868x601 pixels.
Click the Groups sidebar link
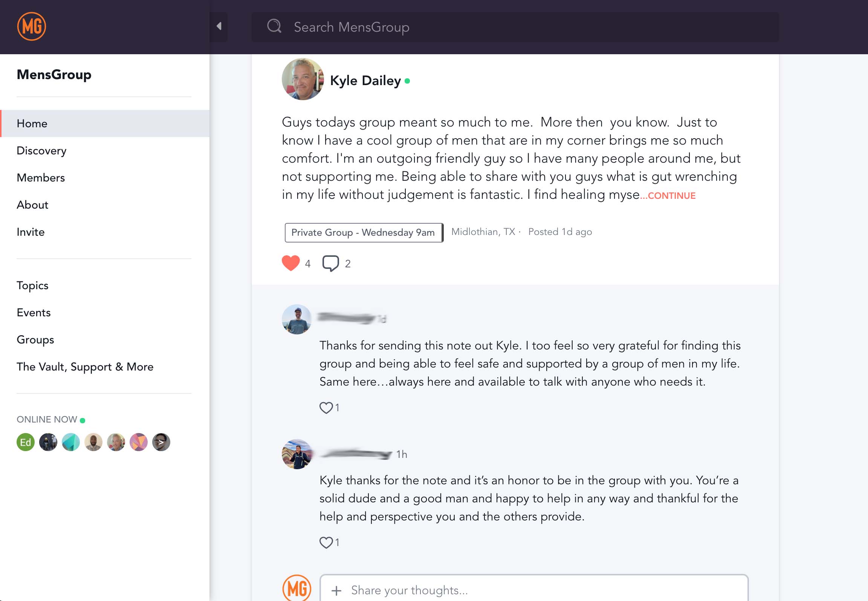pos(35,340)
